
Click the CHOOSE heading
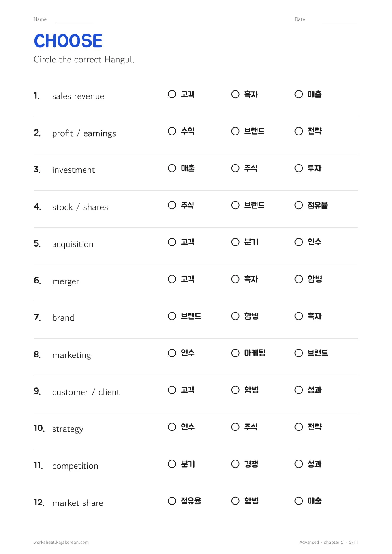[68, 41]
